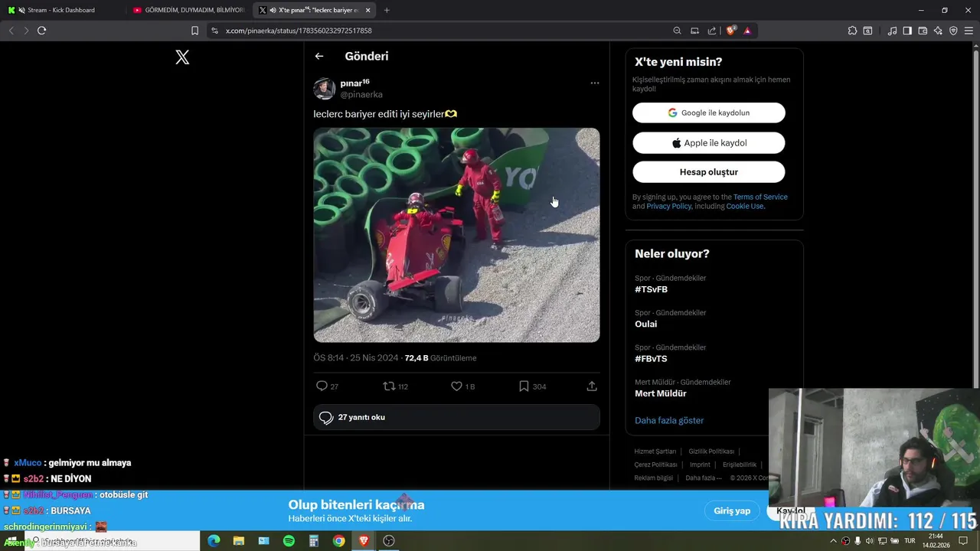Open a new browser tab
Image resolution: width=980 pixels, height=551 pixels.
point(387,10)
